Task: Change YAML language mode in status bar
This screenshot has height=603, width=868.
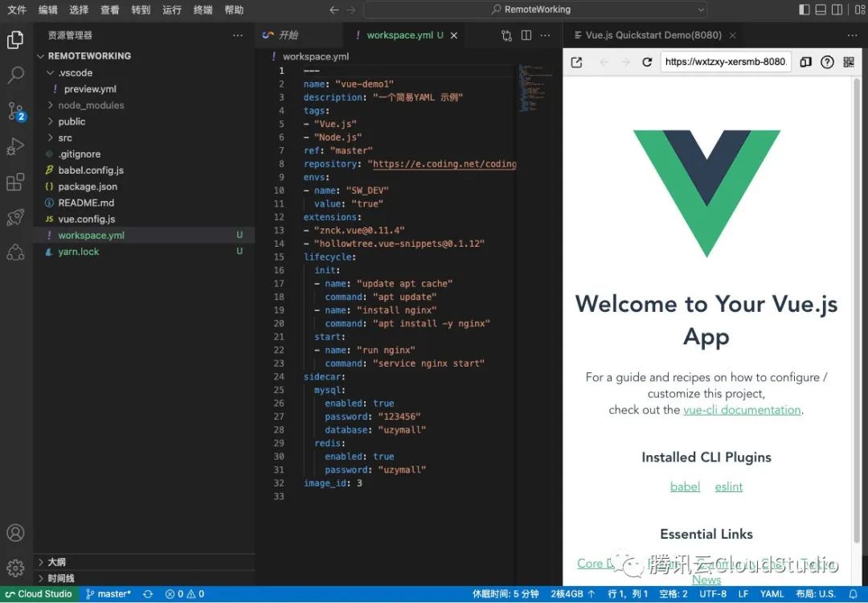Action: (x=772, y=594)
